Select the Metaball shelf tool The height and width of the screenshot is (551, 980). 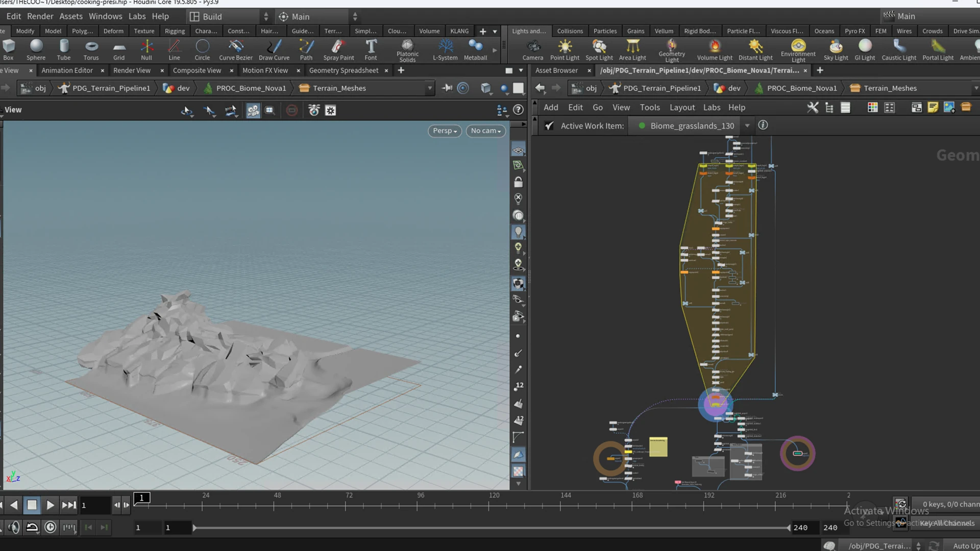pos(475,50)
